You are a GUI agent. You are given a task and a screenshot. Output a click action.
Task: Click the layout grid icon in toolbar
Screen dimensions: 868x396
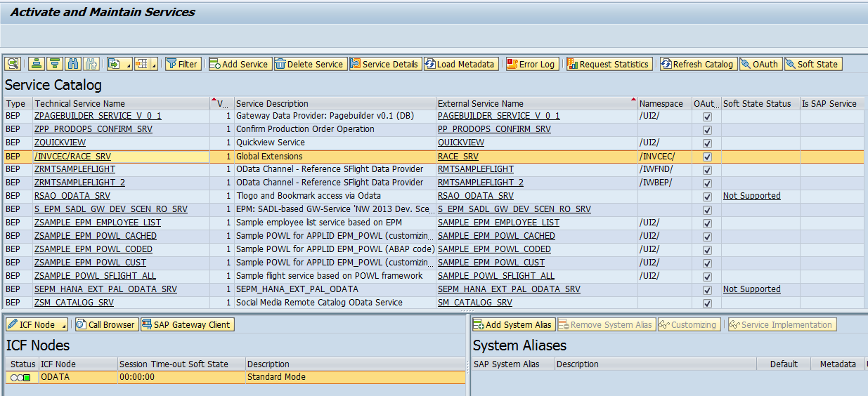click(142, 64)
